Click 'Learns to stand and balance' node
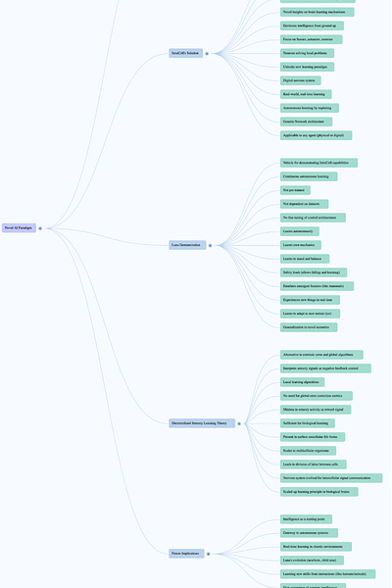392x588 pixels. point(305,259)
